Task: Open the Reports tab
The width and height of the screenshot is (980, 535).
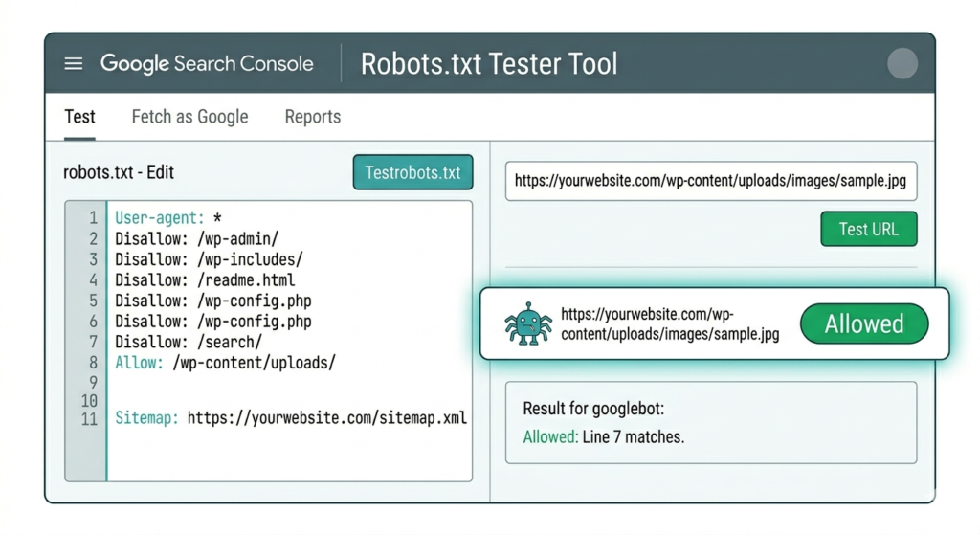Action: coord(313,117)
